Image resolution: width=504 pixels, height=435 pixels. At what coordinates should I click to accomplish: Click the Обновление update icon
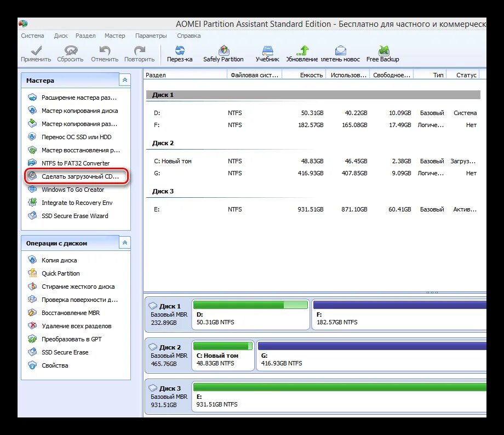[x=302, y=50]
